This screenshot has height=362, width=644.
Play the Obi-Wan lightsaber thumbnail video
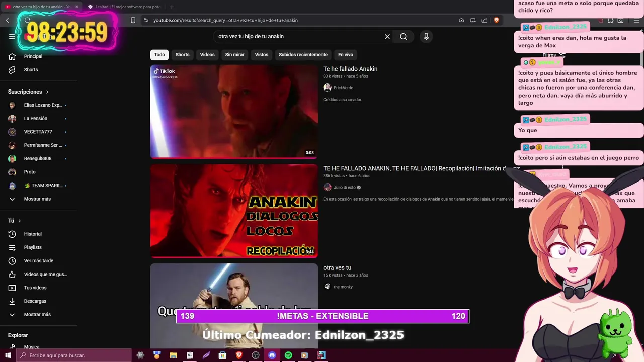pos(234,306)
